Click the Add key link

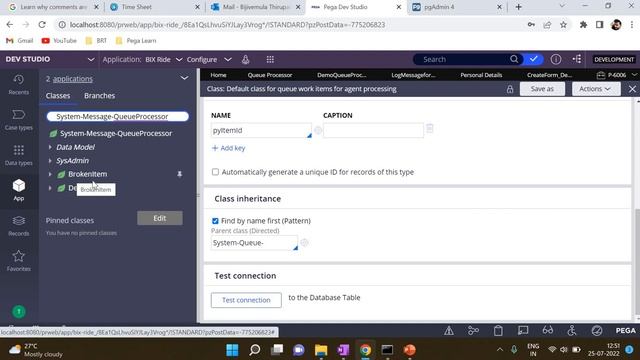coord(229,148)
